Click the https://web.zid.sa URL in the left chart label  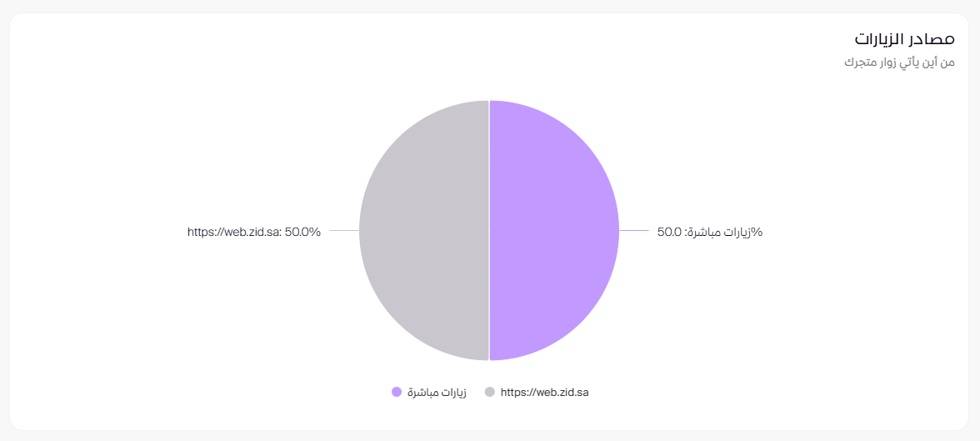click(232, 232)
